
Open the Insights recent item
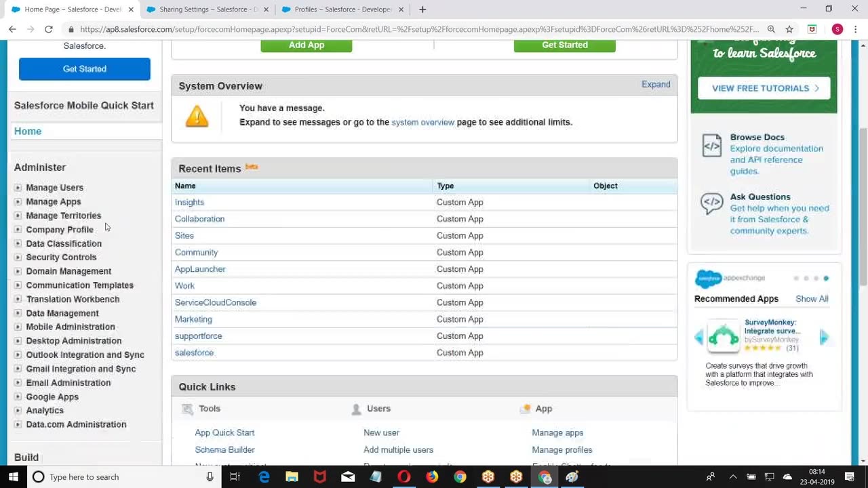pos(189,202)
